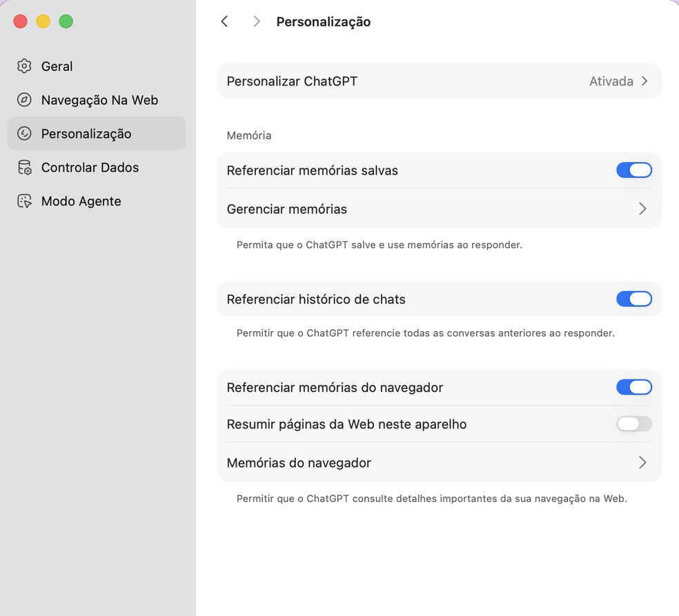679x616 pixels.
Task: Click the Geral gear icon
Action: [x=24, y=66]
